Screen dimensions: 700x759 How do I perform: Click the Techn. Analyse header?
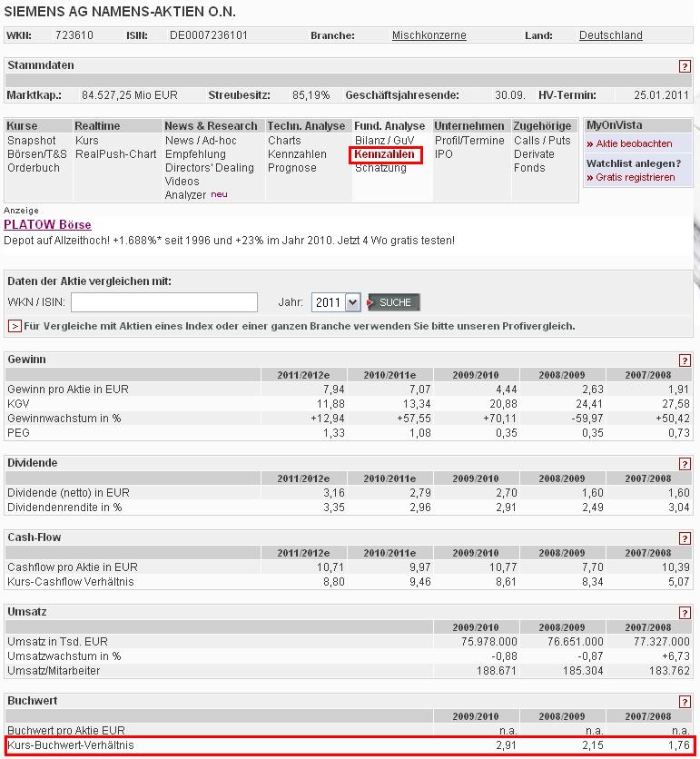(x=306, y=126)
